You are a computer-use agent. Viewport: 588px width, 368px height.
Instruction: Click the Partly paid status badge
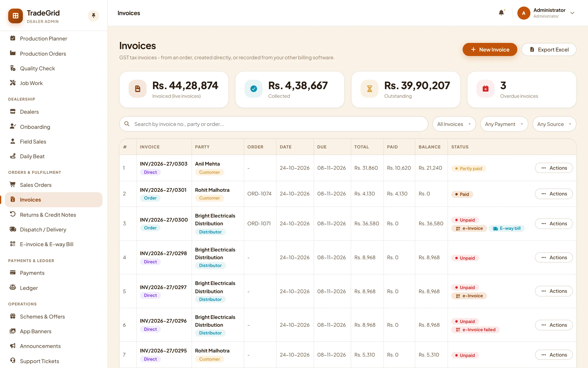[468, 168]
